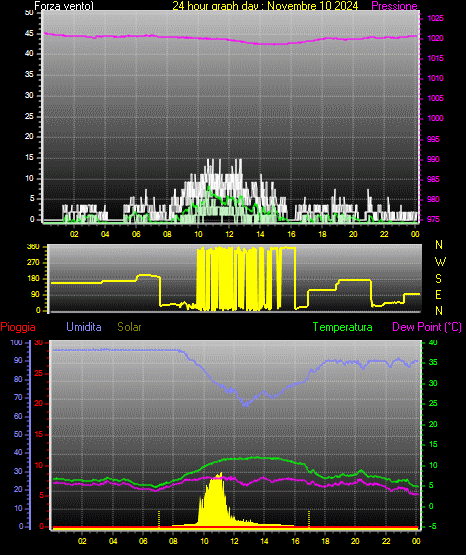Click the Temperatura legend label
Screen dimensions: 466x555
[343, 327]
